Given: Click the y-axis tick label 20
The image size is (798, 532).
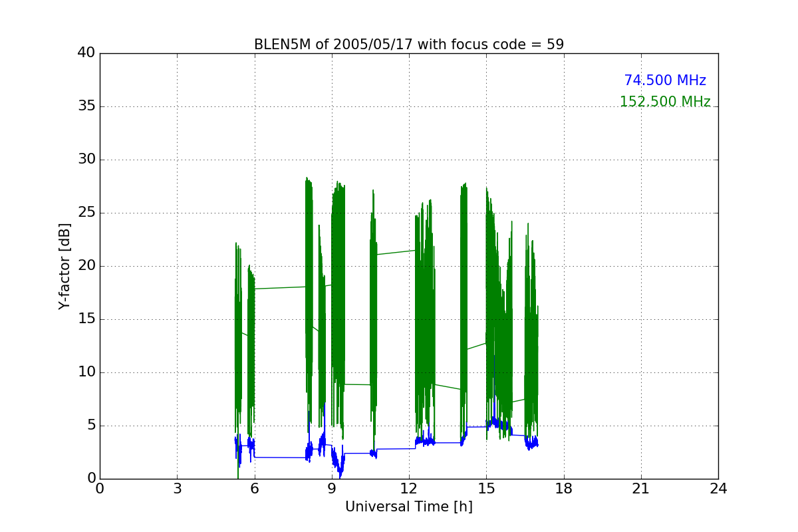Looking at the screenshot, I should click(x=86, y=266).
